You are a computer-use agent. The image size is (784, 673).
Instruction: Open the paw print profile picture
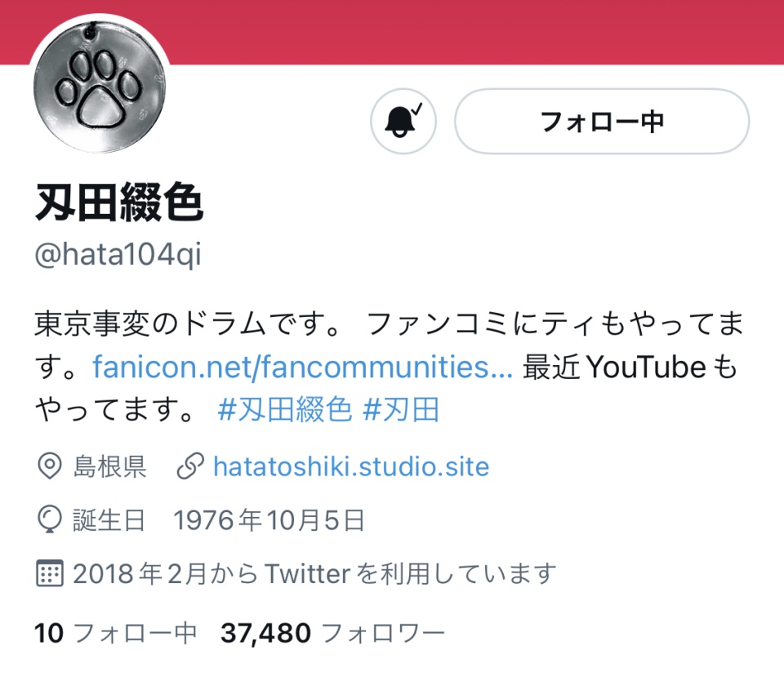[99, 87]
